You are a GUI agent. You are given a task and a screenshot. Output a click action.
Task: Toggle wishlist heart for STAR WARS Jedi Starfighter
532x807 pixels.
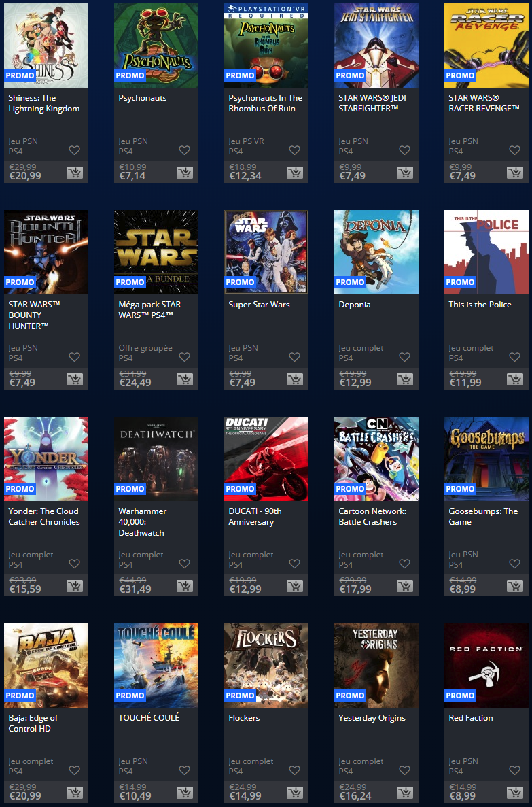pos(404,150)
